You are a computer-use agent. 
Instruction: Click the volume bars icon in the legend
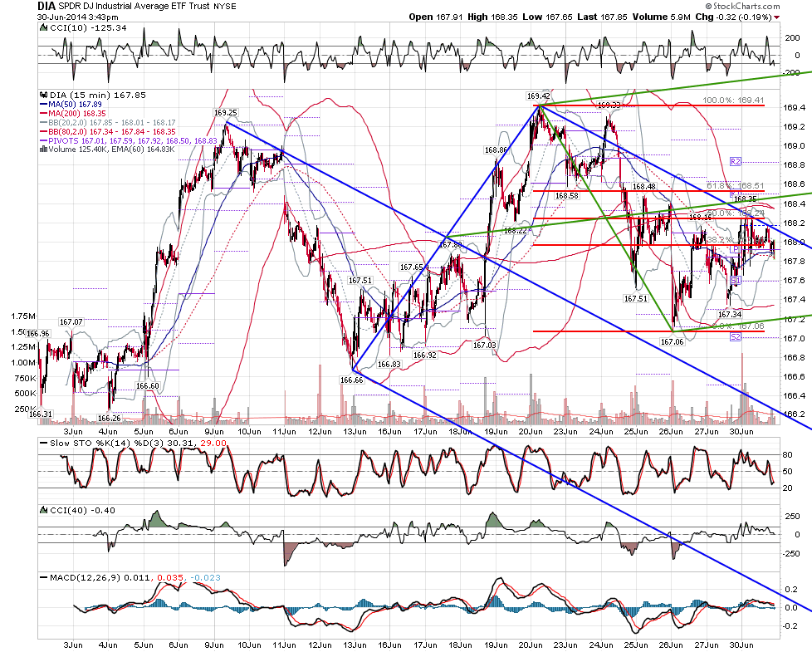[43, 150]
